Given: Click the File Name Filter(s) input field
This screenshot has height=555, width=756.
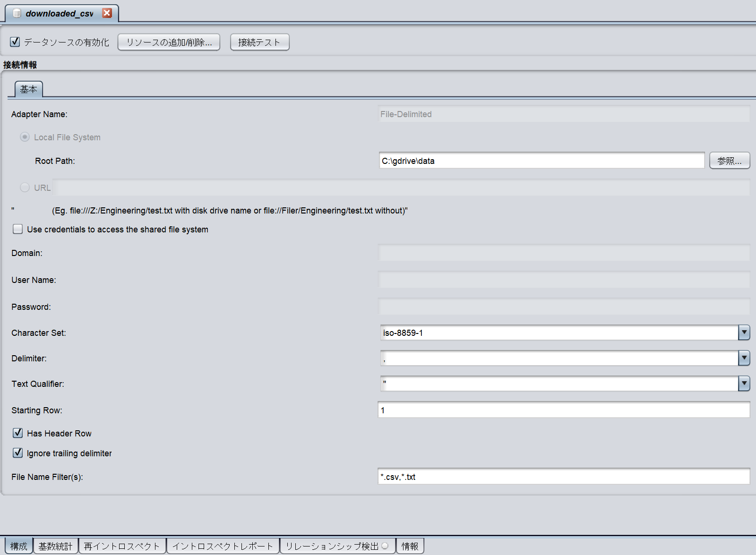Looking at the screenshot, I should click(x=564, y=477).
